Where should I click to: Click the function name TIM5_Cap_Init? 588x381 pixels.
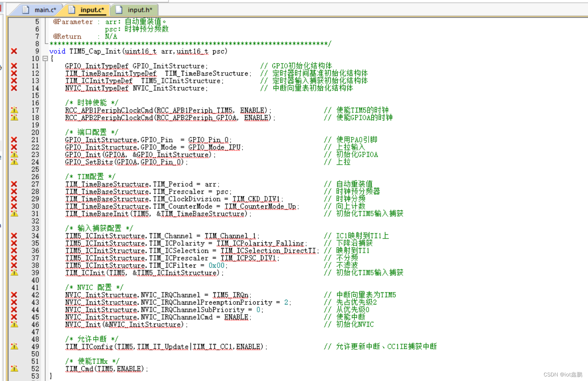click(95, 51)
